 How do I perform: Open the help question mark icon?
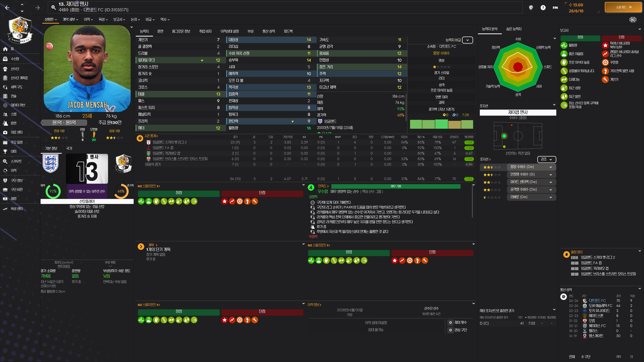[543, 8]
